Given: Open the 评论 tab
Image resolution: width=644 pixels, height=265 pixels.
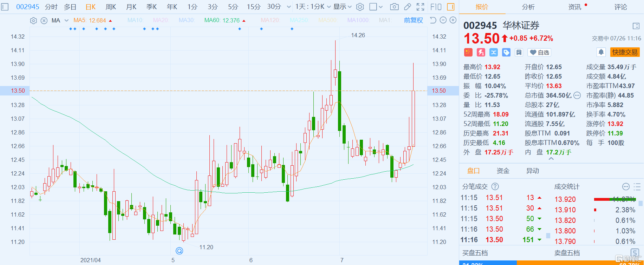Looking at the screenshot, I should 621,7.
